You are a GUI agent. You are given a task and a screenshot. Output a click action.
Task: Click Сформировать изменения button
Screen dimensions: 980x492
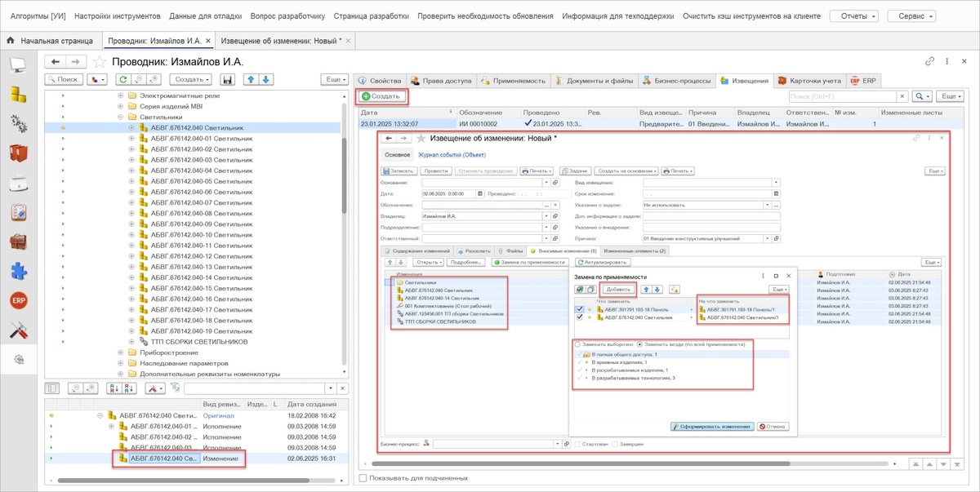(710, 427)
